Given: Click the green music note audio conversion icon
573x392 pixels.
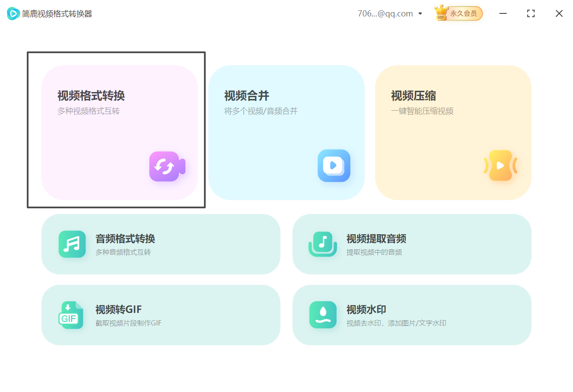Looking at the screenshot, I should point(72,244).
